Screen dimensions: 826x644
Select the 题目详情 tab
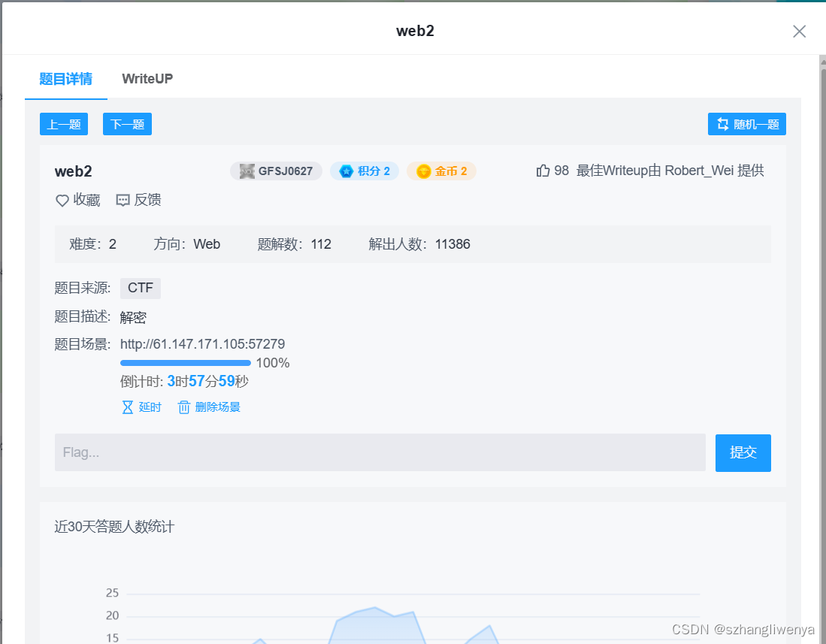pyautogui.click(x=65, y=78)
